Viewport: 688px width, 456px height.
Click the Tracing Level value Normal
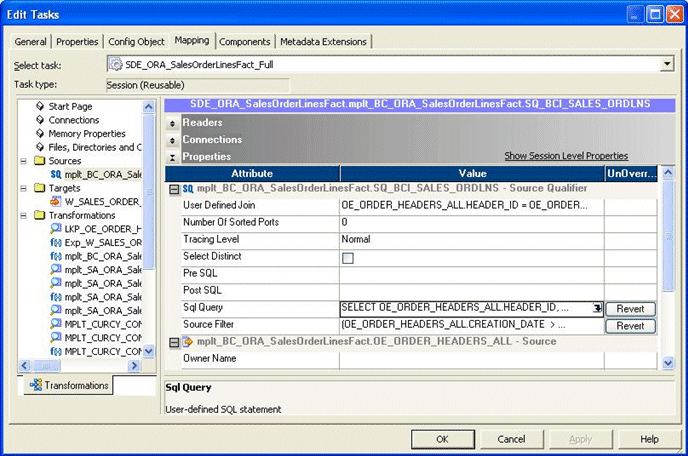click(356, 239)
